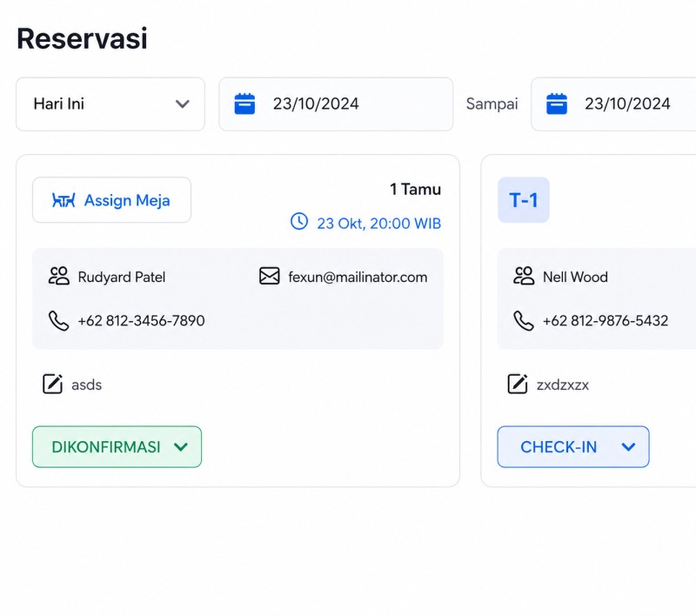Click phone number +62 812-3456-7890
Viewport: 696px width, 616px height.
tap(141, 320)
